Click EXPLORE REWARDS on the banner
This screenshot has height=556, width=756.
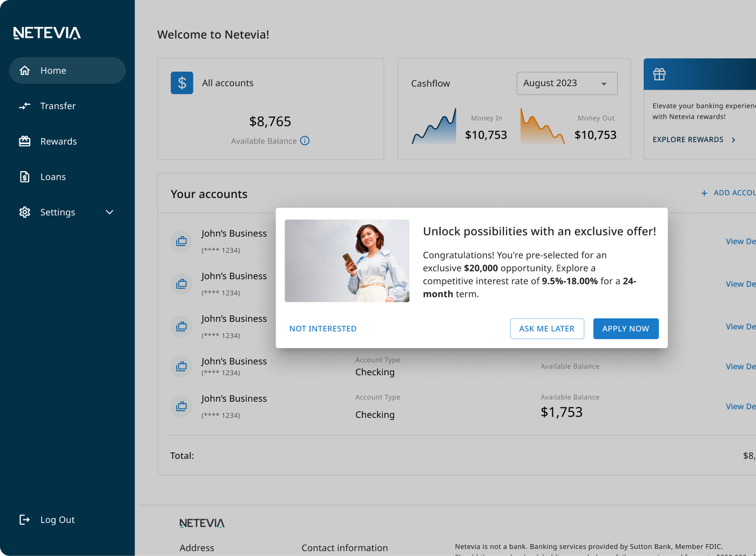pos(688,139)
